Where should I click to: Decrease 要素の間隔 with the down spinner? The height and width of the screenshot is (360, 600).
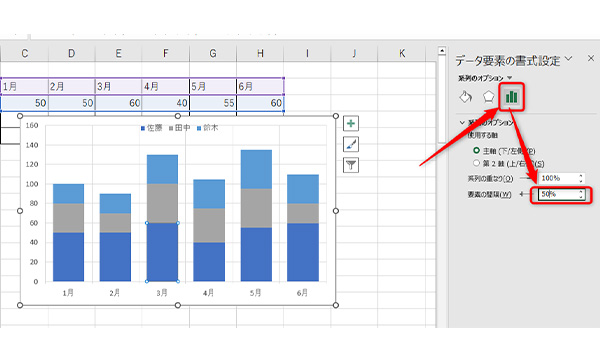(x=581, y=197)
